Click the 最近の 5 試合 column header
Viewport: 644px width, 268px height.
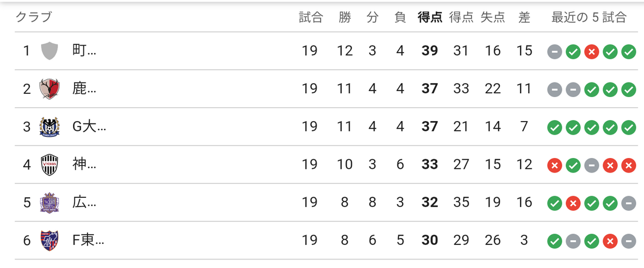click(589, 17)
